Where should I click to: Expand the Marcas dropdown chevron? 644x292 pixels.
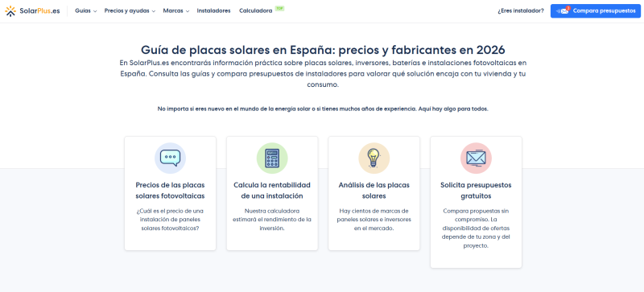click(188, 11)
